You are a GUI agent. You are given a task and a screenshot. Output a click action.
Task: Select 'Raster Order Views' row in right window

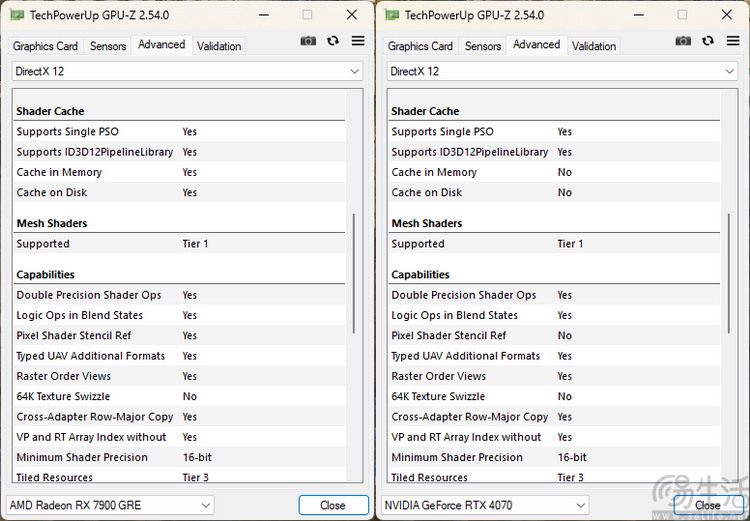click(x=554, y=376)
